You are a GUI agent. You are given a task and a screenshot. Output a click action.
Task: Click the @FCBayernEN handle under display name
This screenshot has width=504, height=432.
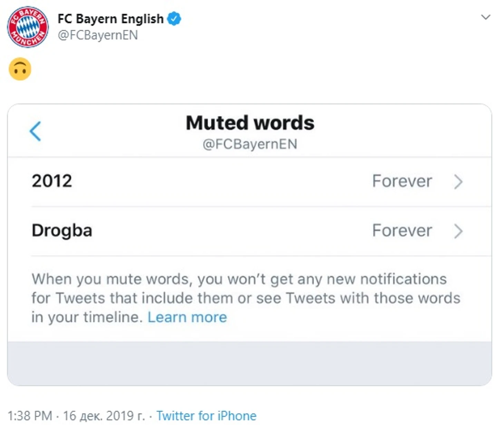(98, 35)
